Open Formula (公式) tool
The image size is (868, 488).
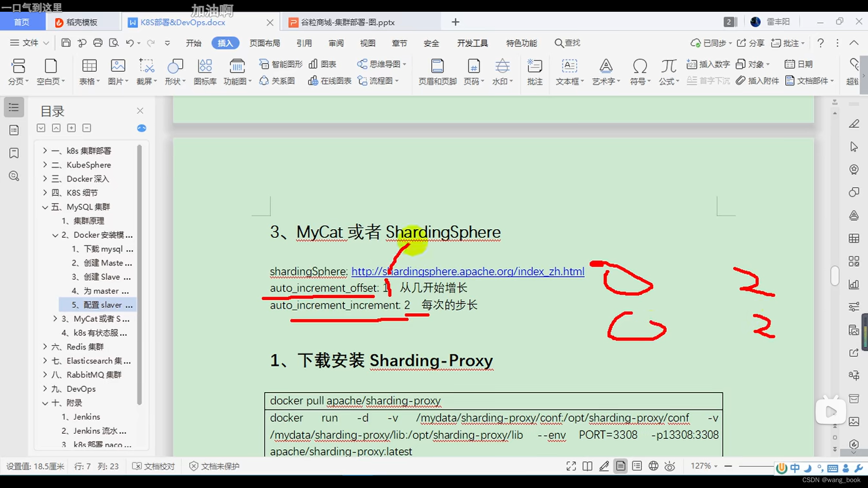[x=669, y=71]
